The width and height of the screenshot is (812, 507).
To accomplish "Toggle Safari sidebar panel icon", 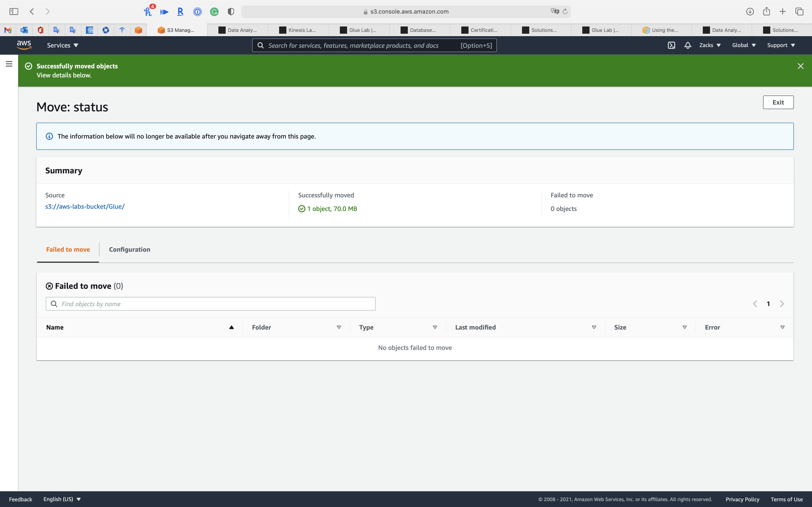I will point(14,11).
